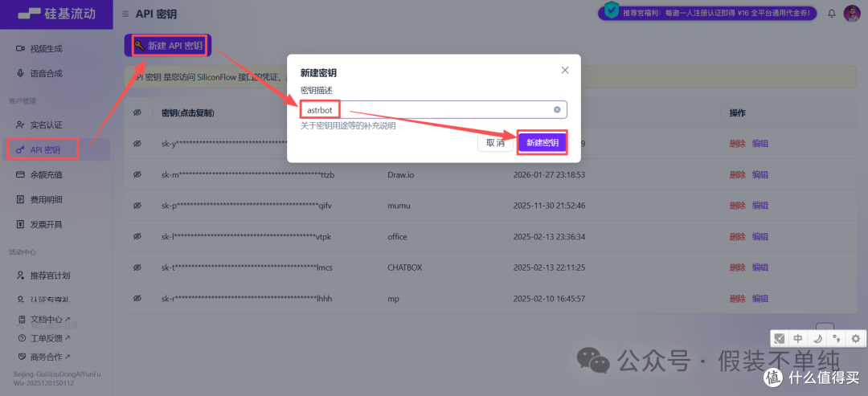Reveal the sk-p key with its eye icon
This screenshot has width=868, height=396.
[x=137, y=206]
